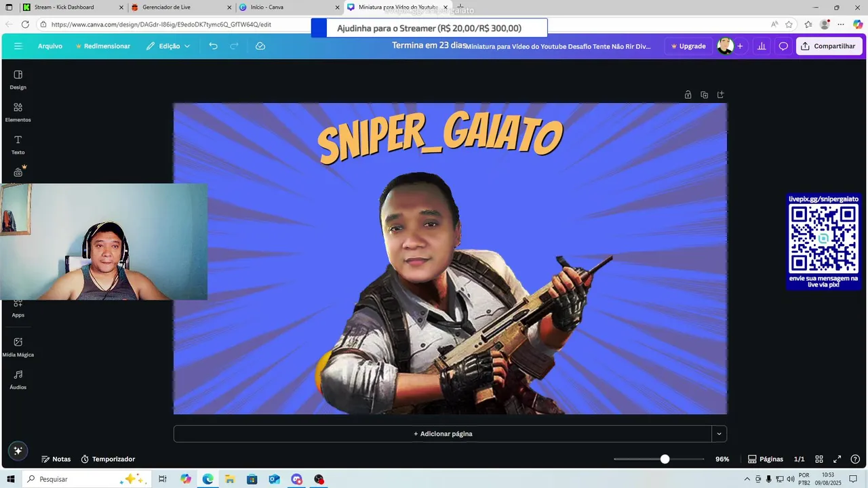The image size is (868, 488).
Task: Duplicate the page
Action: (x=704, y=95)
